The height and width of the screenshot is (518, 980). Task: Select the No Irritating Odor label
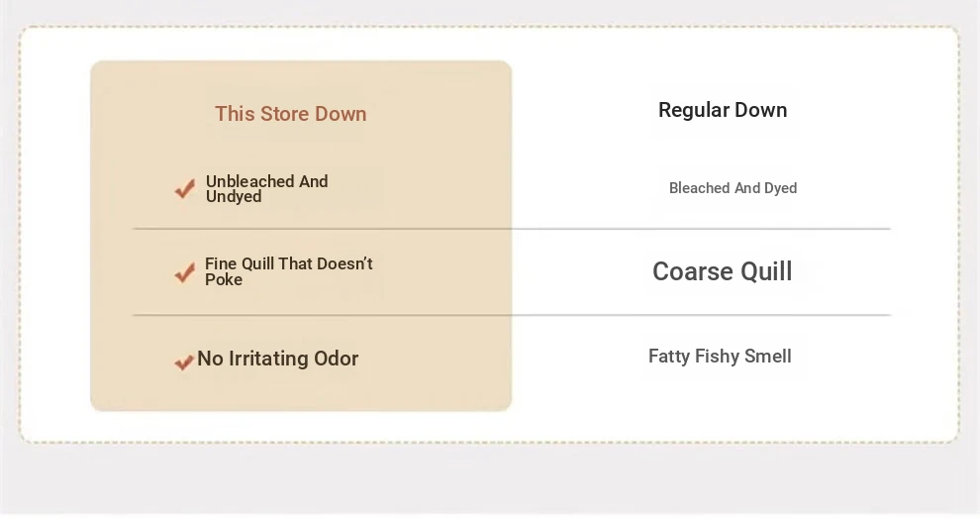coord(277,359)
